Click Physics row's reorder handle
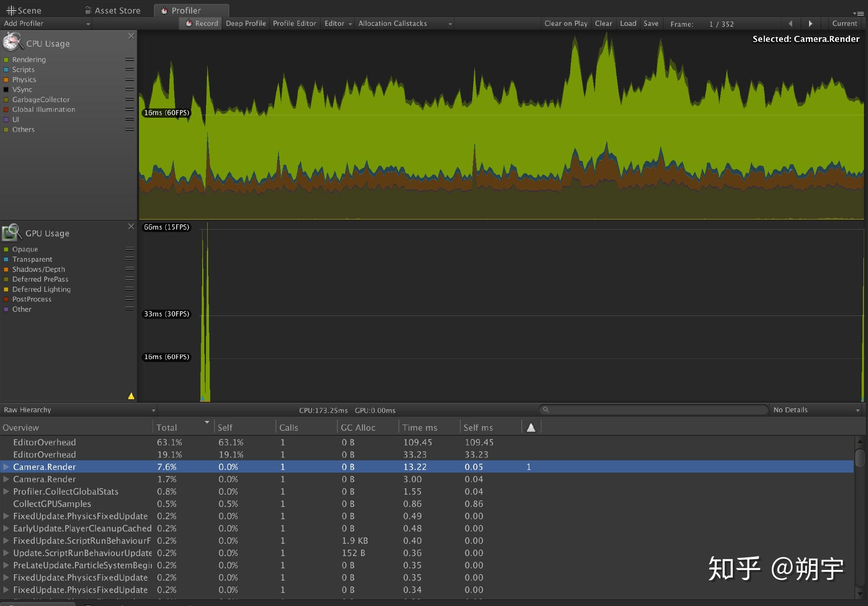Screen dimensions: 868x606 coord(130,80)
